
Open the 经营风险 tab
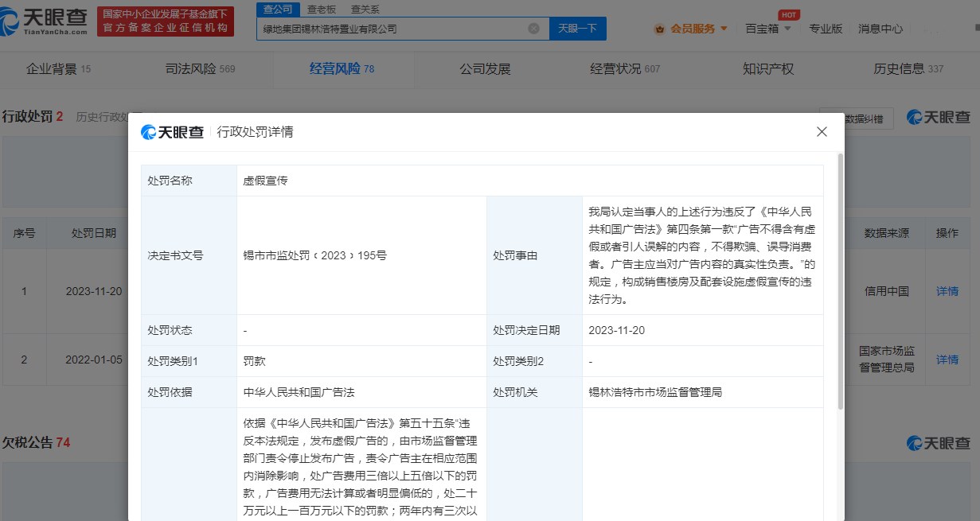pos(342,69)
